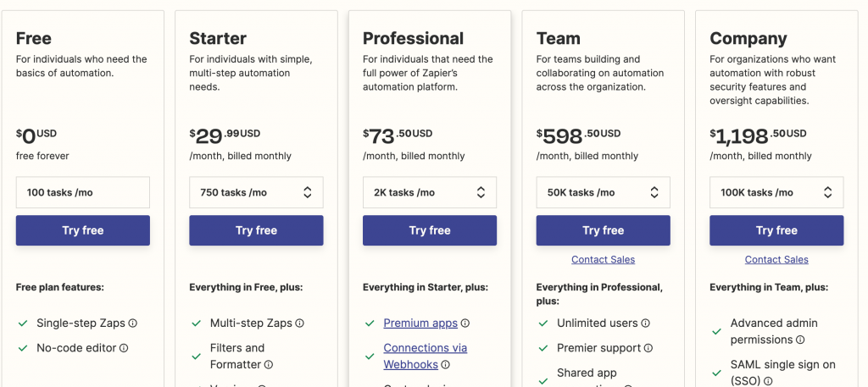Open the Starter 750 tasks/mo dropdown

coord(256,192)
